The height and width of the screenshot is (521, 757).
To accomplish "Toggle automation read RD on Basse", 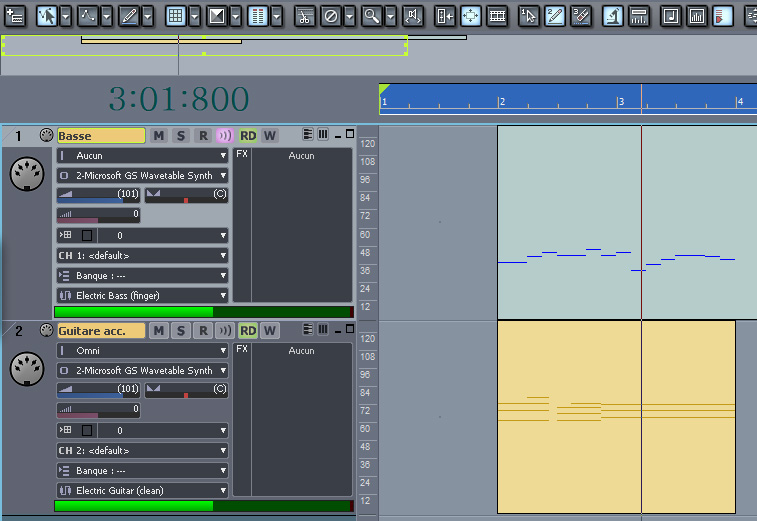I will point(248,136).
